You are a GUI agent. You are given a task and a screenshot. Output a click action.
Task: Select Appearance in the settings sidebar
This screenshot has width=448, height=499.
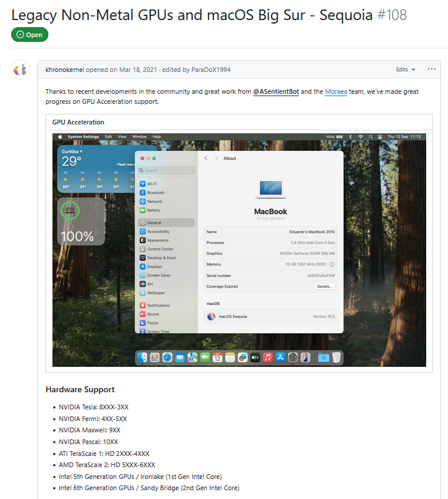click(x=167, y=240)
